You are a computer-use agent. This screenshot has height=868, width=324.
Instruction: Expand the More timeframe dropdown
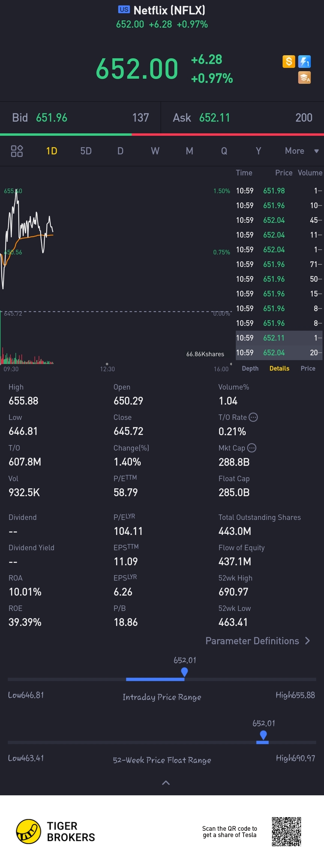(302, 151)
